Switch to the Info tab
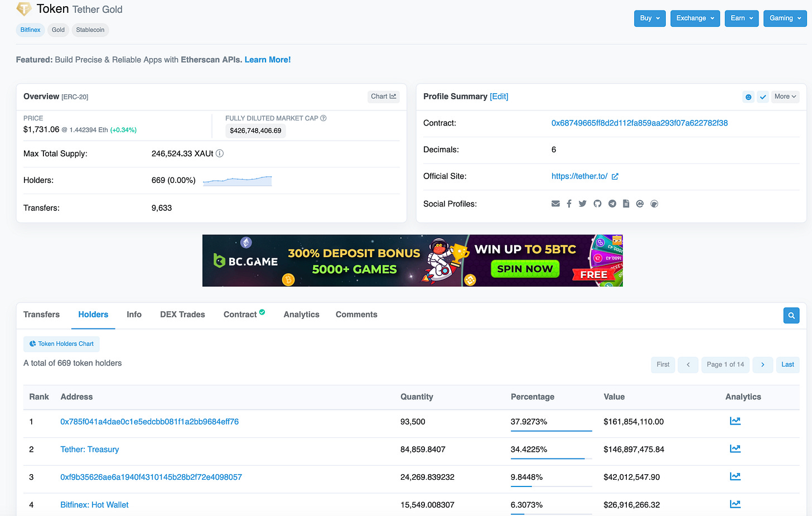This screenshot has width=812, height=516. click(x=134, y=315)
